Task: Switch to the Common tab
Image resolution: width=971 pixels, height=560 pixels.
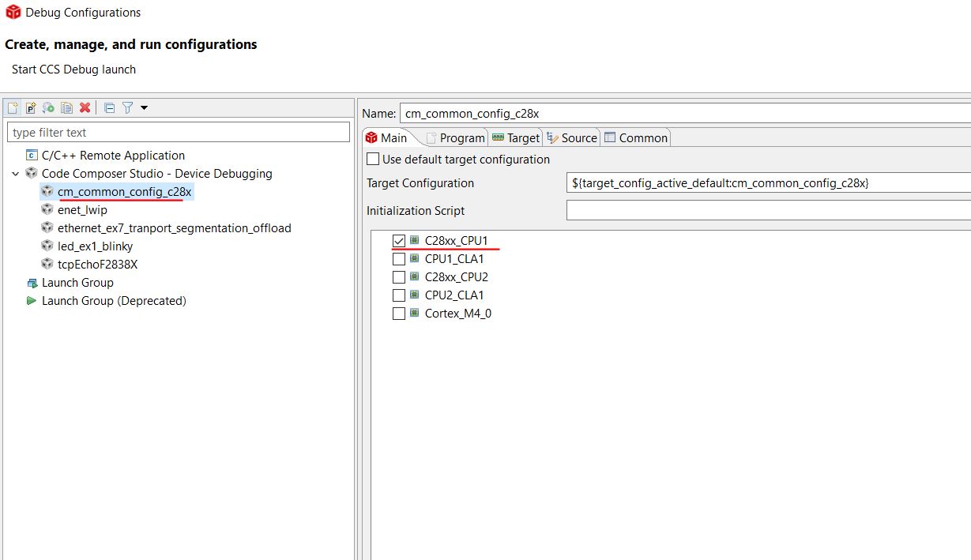Action: click(x=636, y=137)
